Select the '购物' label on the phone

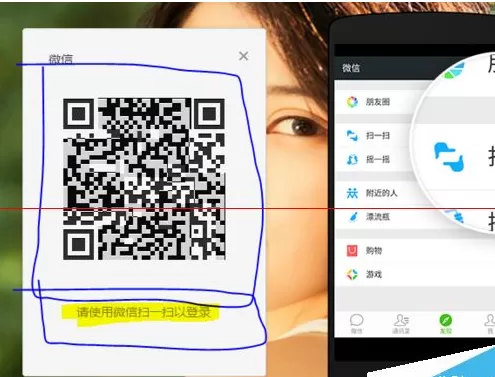tap(374, 251)
